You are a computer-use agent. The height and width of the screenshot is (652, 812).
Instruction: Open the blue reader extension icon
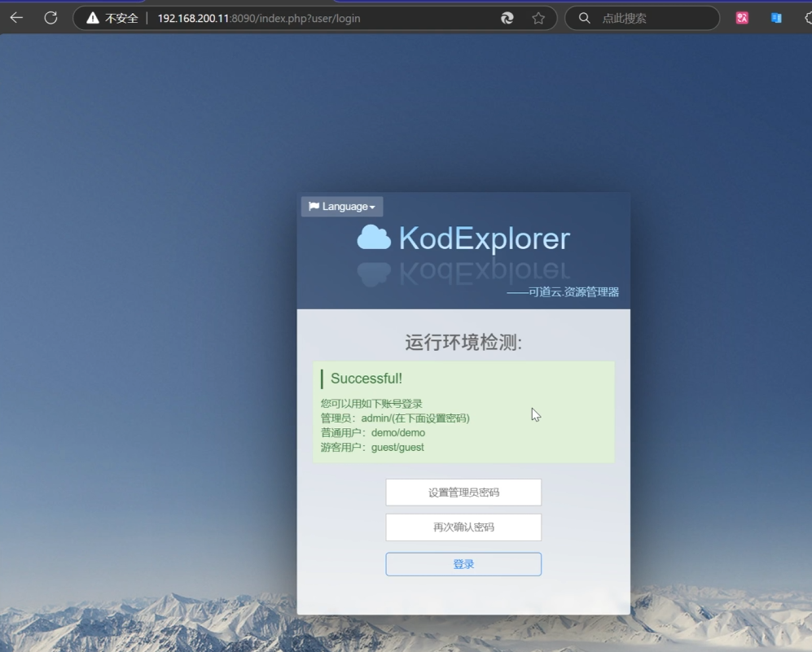(776, 18)
